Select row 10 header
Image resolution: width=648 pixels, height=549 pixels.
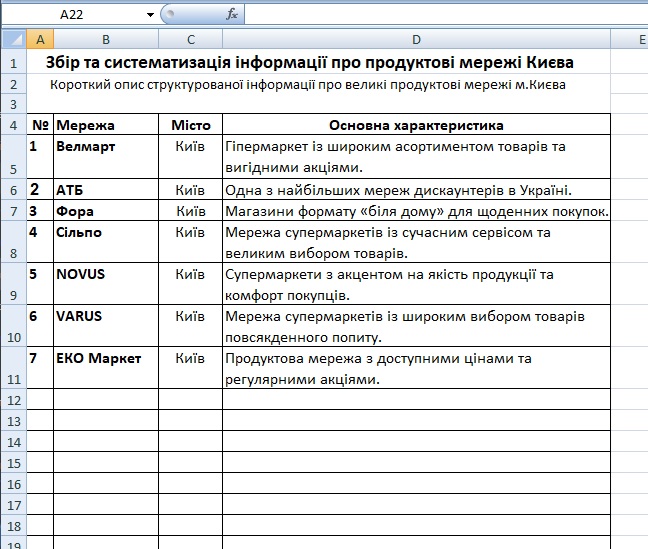point(14,326)
